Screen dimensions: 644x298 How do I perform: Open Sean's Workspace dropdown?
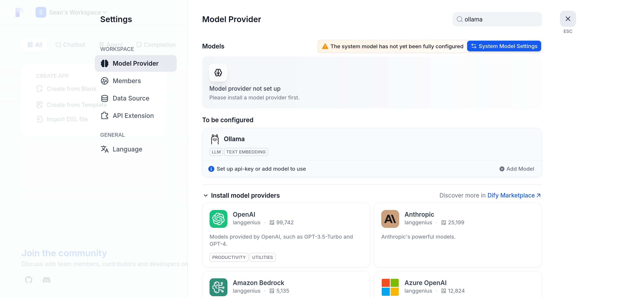coord(78,12)
